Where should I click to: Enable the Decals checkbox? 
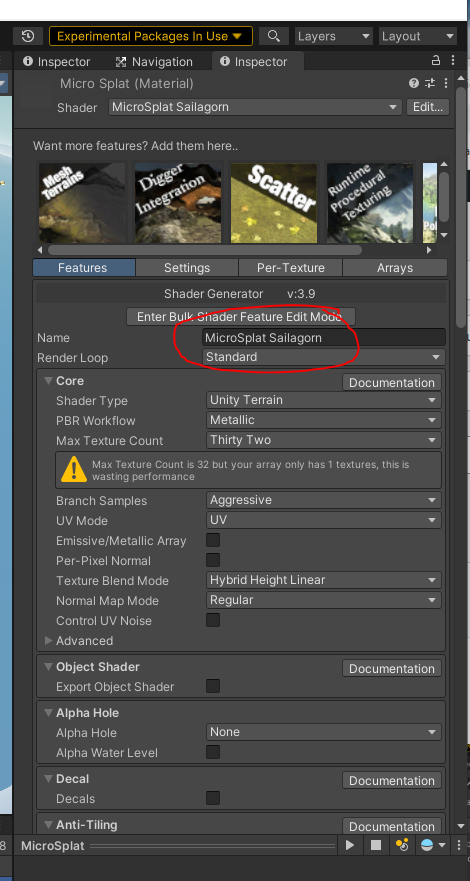pos(213,798)
